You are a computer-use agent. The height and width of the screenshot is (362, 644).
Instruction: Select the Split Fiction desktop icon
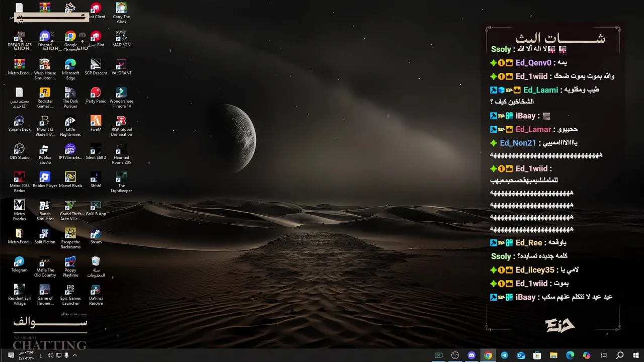(45, 236)
